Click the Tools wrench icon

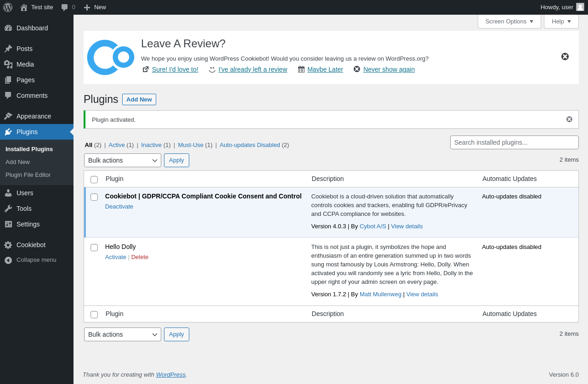click(8, 209)
